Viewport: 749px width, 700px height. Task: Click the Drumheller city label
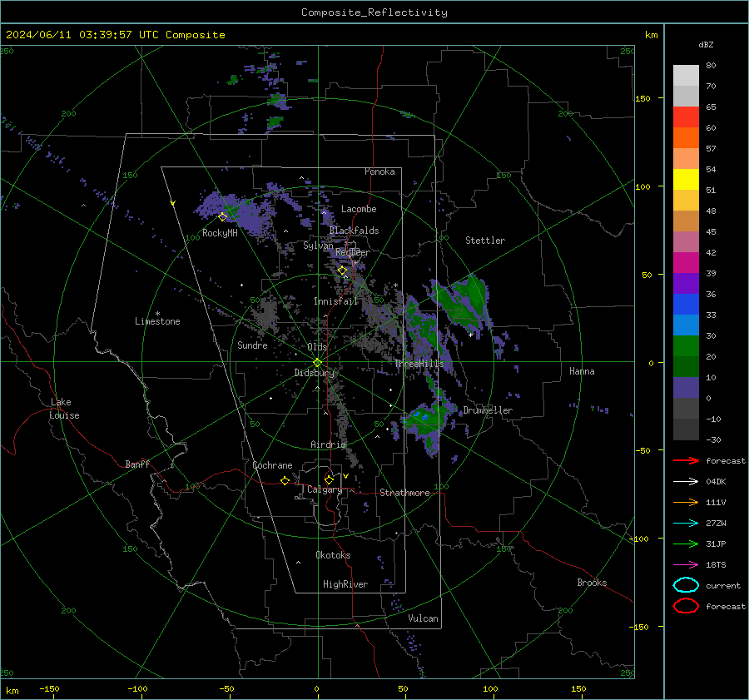tap(488, 410)
